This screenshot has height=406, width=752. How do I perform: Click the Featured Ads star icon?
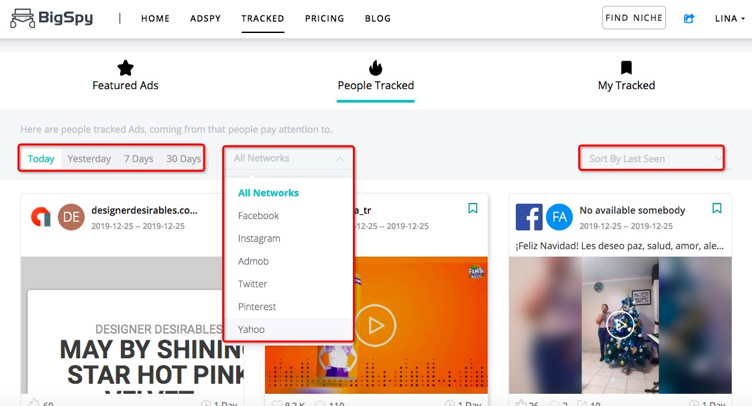point(125,68)
